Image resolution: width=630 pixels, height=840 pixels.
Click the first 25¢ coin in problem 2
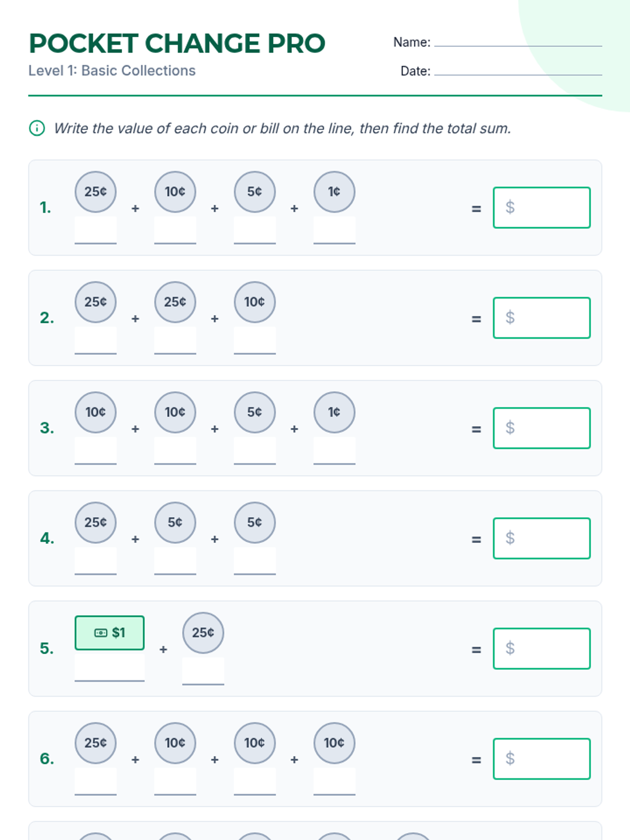(96, 302)
